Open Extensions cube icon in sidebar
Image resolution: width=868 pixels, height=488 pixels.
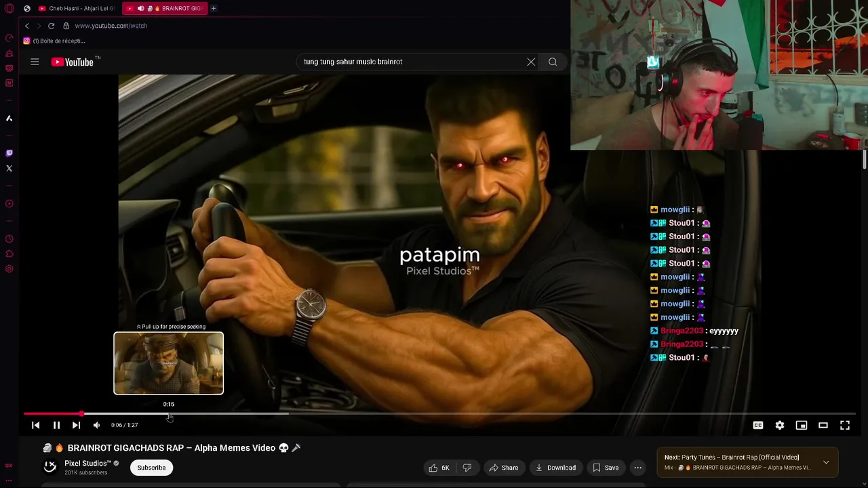tap(9, 254)
